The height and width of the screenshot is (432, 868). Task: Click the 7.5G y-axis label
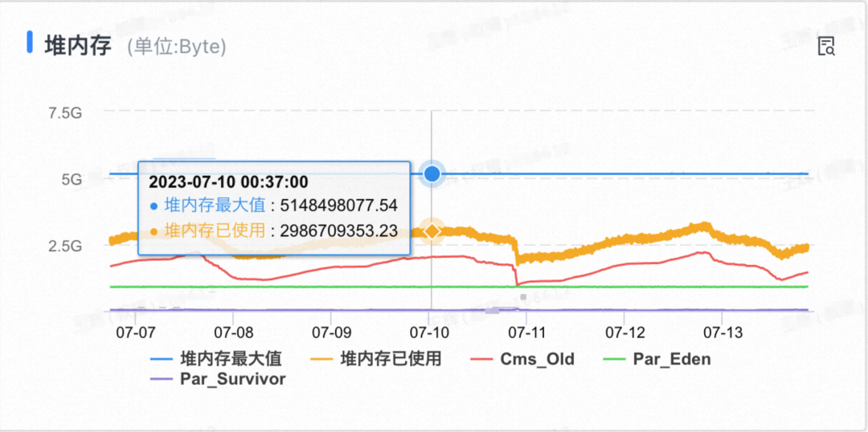65,112
